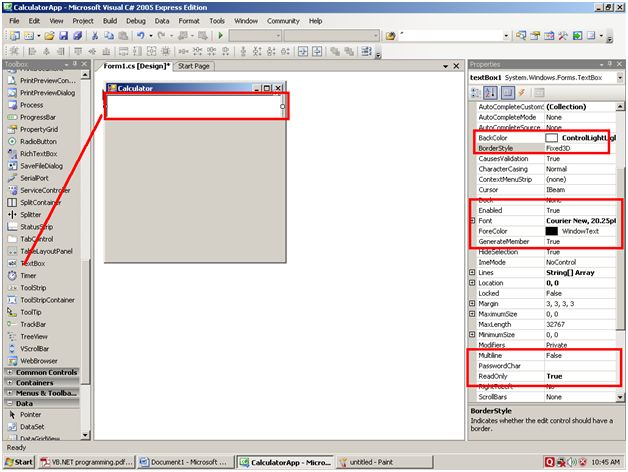Open the Community menu
628x472 pixels.
(283, 21)
